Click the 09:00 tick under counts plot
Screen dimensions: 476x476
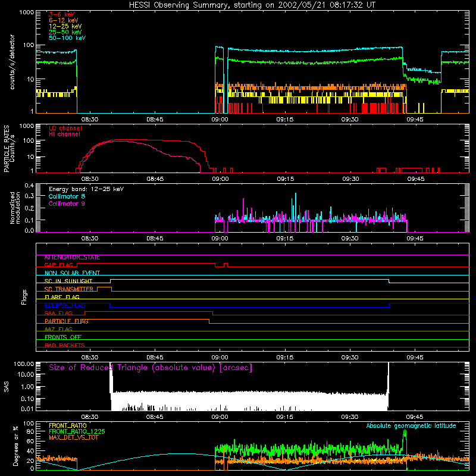tap(220, 120)
